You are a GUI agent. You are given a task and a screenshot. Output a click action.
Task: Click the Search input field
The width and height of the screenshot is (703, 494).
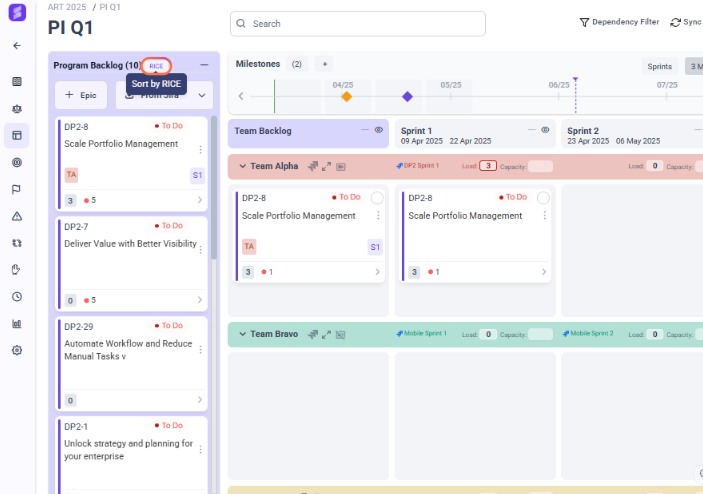pos(357,23)
